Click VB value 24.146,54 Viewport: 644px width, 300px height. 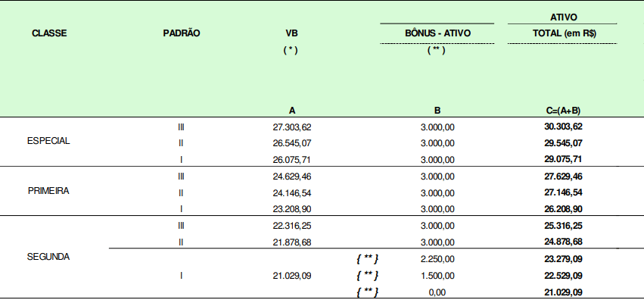[292, 193]
